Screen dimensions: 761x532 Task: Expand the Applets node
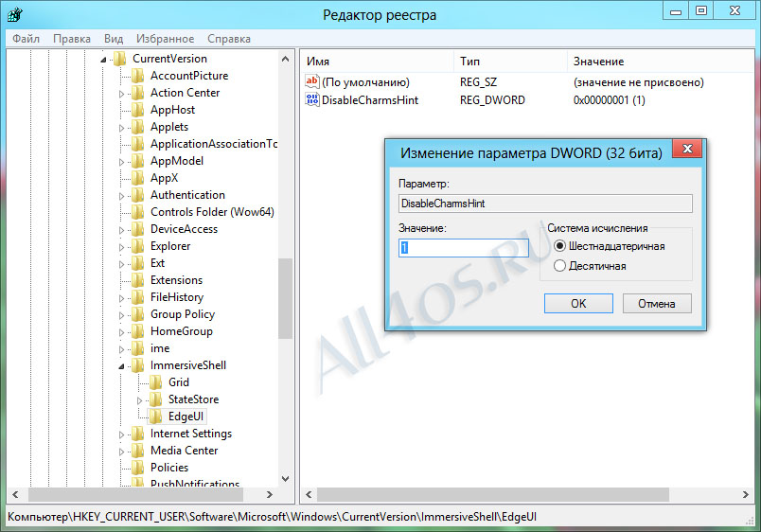click(121, 128)
